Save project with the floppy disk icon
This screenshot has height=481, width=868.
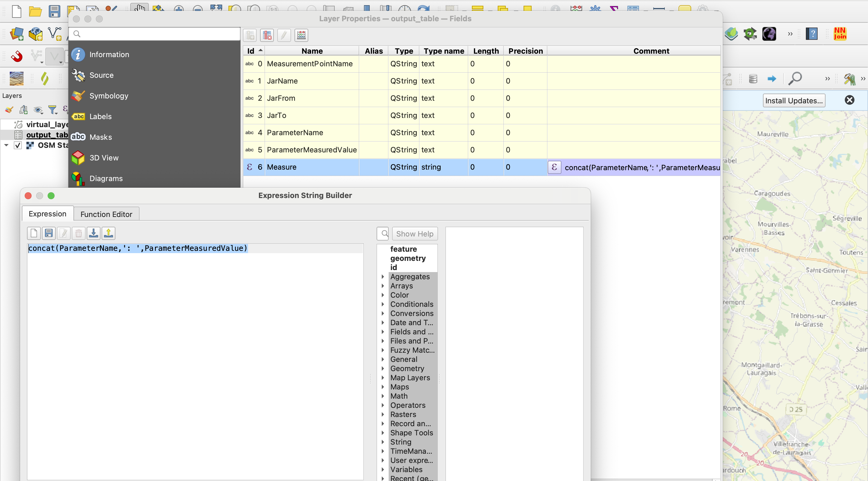54,11
